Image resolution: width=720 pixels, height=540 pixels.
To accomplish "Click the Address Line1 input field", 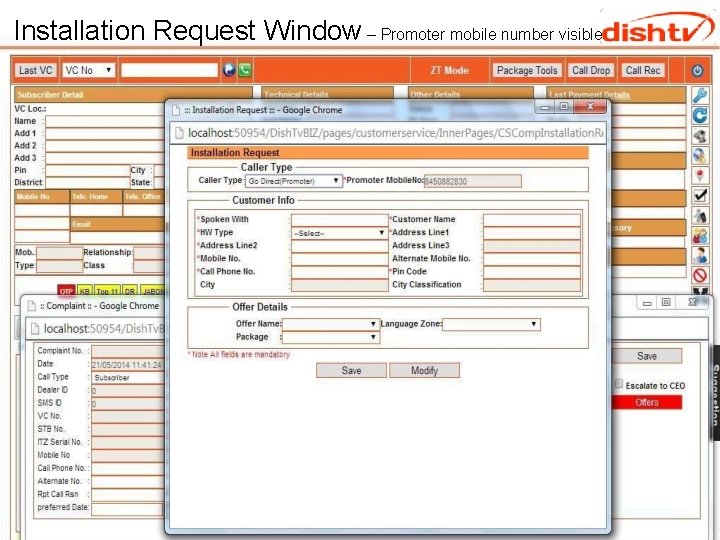I will (x=532, y=232).
